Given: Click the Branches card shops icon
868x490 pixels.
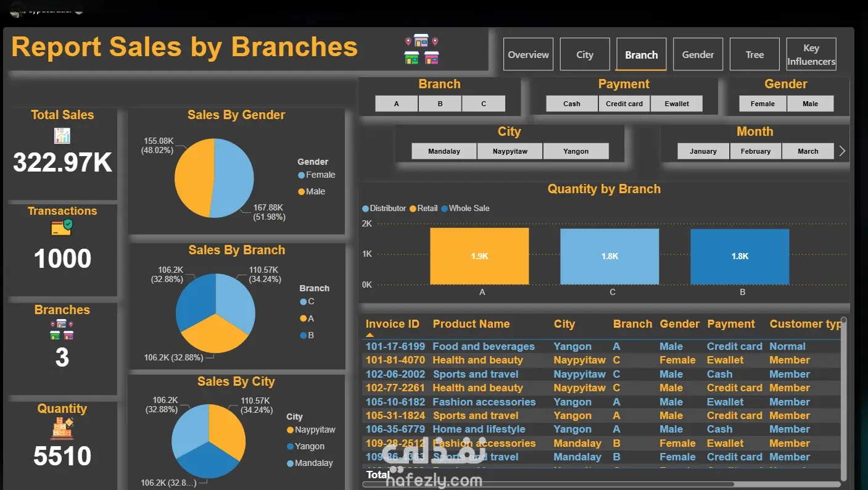Looking at the screenshot, I should pyautogui.click(x=62, y=330).
